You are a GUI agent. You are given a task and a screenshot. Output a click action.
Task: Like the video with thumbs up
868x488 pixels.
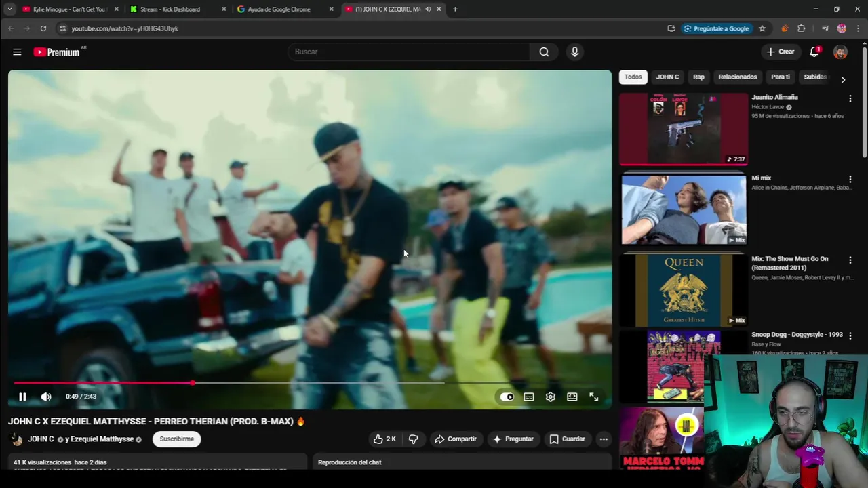[384, 439]
